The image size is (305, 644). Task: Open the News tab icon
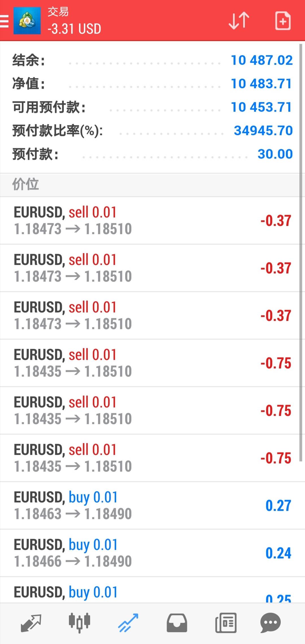226,623
